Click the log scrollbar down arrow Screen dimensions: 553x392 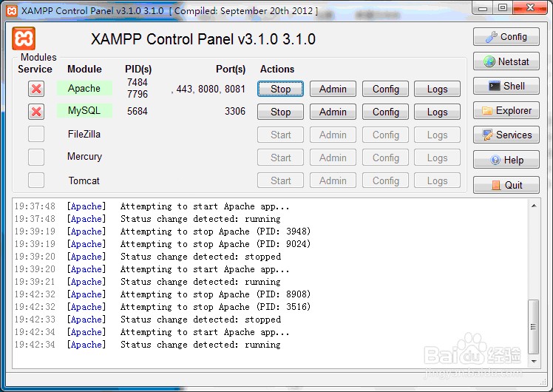tap(534, 361)
